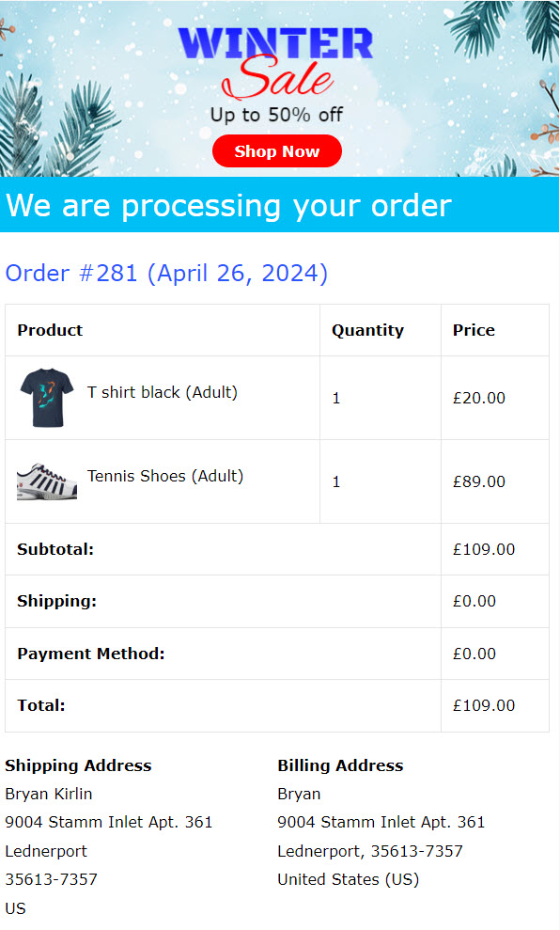Click the We are processing your order header
Screen dimensions: 560x930
tap(228, 206)
